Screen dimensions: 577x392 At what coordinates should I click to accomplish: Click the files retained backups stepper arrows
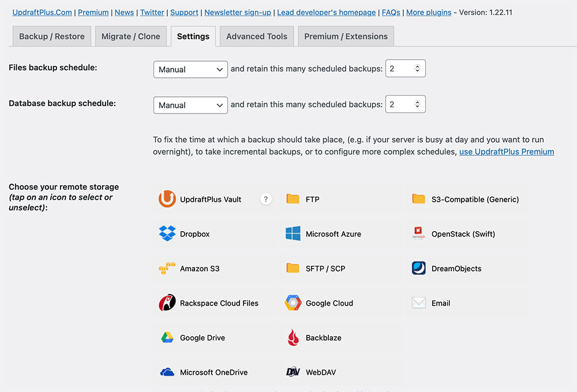(417, 68)
